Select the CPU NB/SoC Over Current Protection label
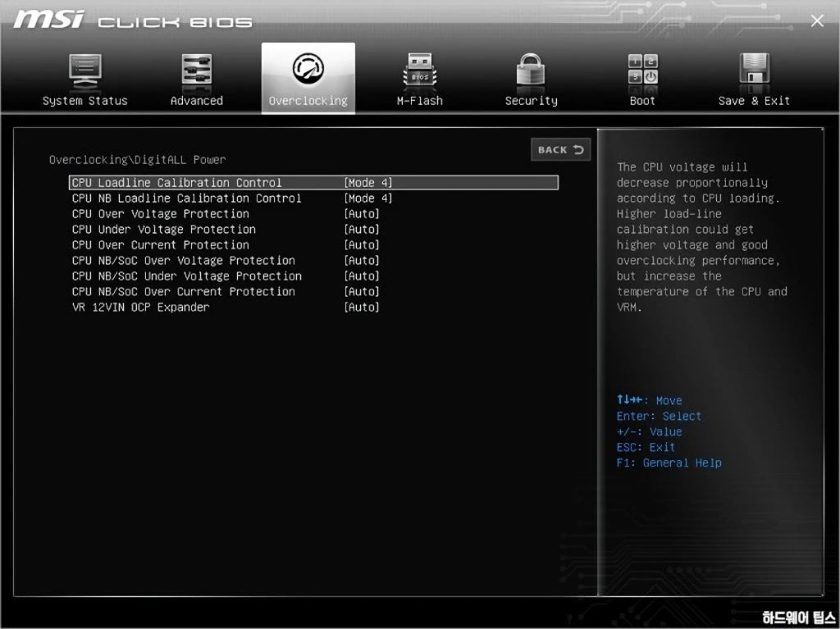The image size is (840, 629). point(183,291)
